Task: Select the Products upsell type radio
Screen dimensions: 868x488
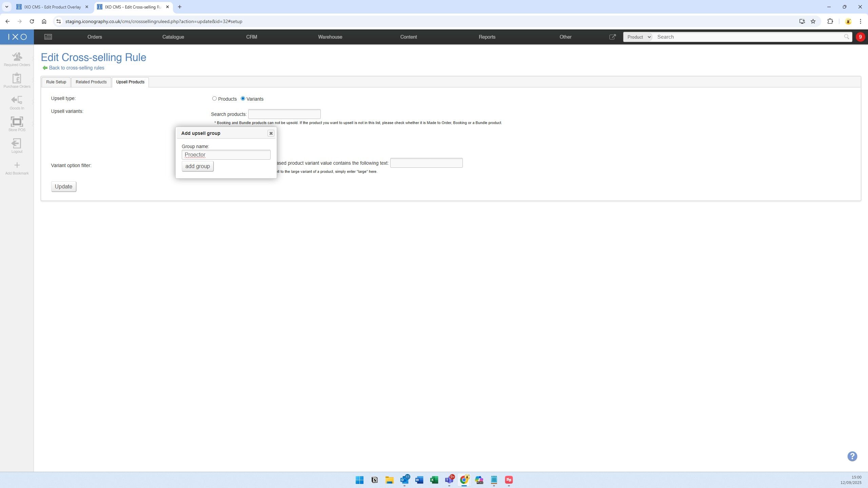Action: (x=214, y=99)
